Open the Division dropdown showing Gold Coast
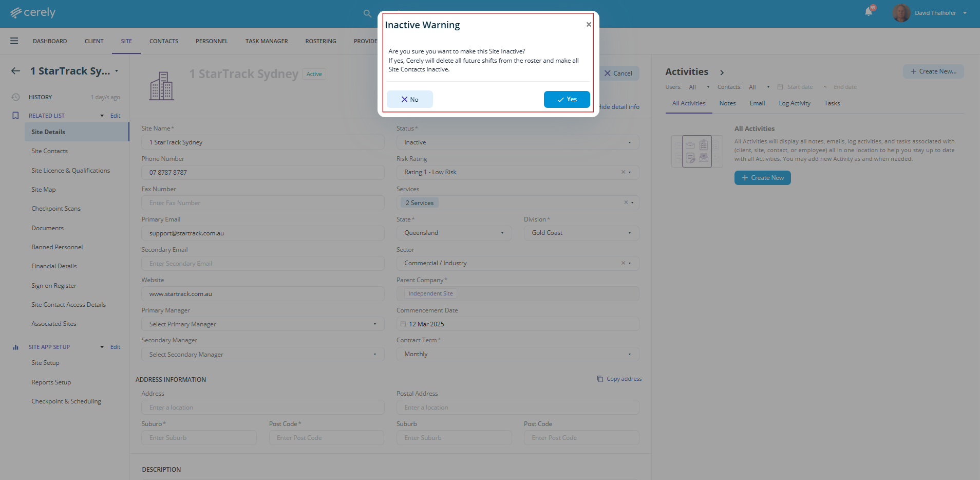The width and height of the screenshot is (980, 480). (x=581, y=233)
